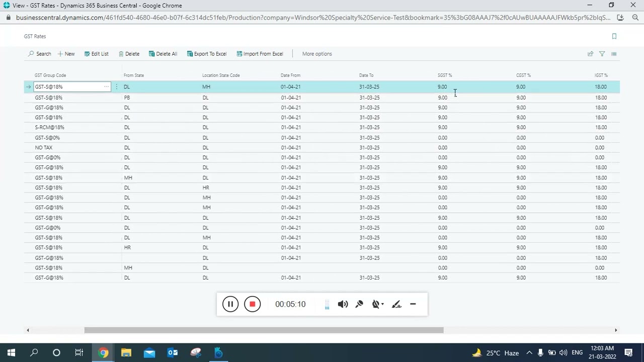Open Cortana from the taskbar
The width and height of the screenshot is (644, 362).
coord(56,352)
